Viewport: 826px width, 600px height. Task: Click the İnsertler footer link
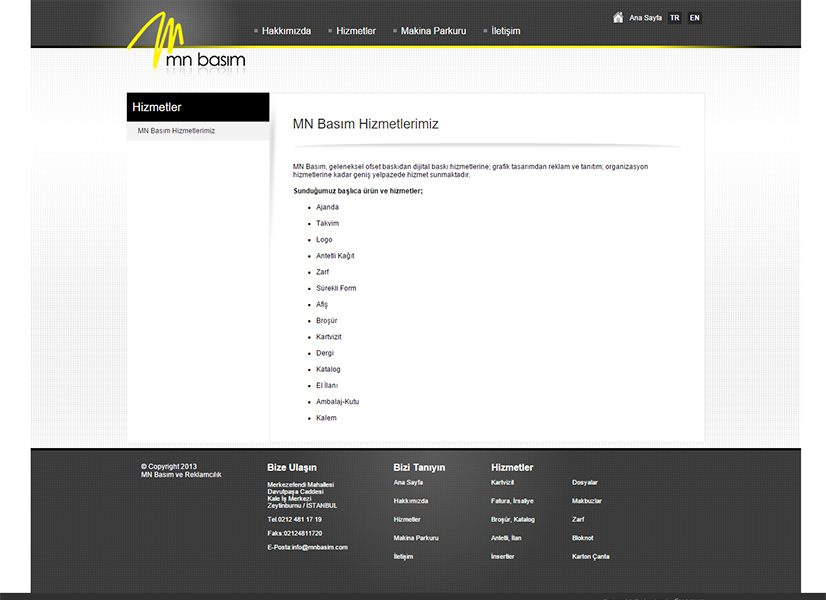[502, 556]
